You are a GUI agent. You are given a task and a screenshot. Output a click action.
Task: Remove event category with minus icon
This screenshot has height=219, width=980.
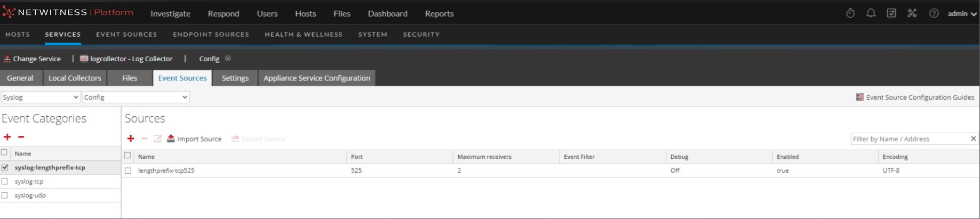click(x=21, y=137)
